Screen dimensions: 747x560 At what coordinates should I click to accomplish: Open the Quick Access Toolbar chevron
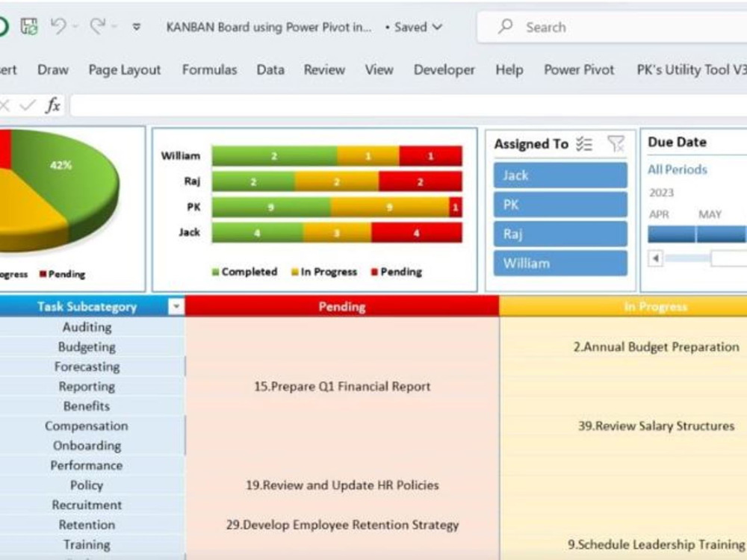coord(136,26)
